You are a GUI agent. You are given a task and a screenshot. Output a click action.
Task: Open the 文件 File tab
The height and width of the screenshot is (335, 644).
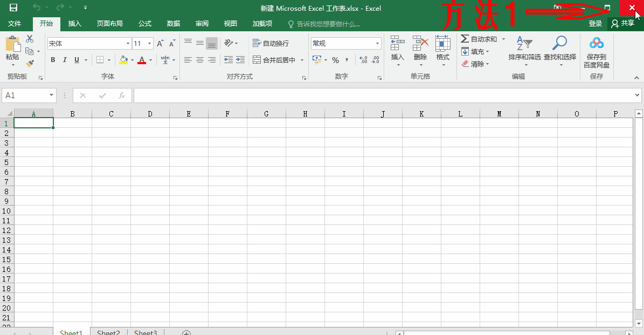(x=15, y=24)
